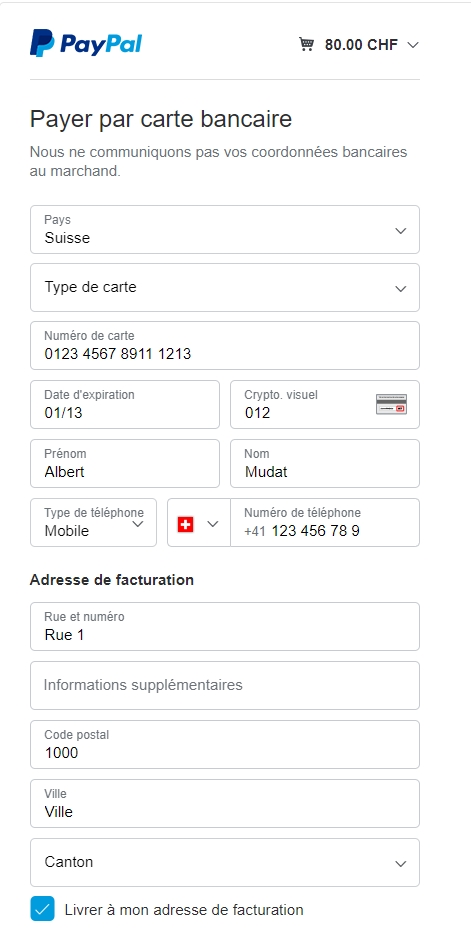Click the PayPal logo

[x=86, y=43]
